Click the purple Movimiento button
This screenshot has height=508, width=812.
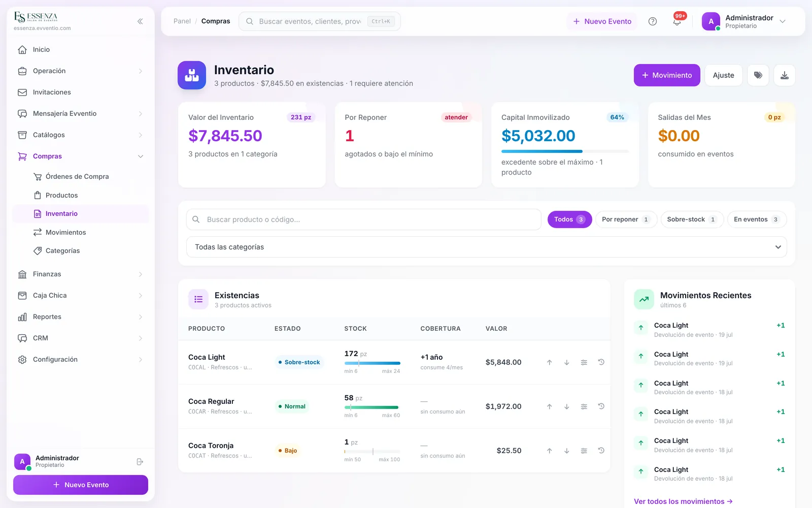pyautogui.click(x=667, y=75)
